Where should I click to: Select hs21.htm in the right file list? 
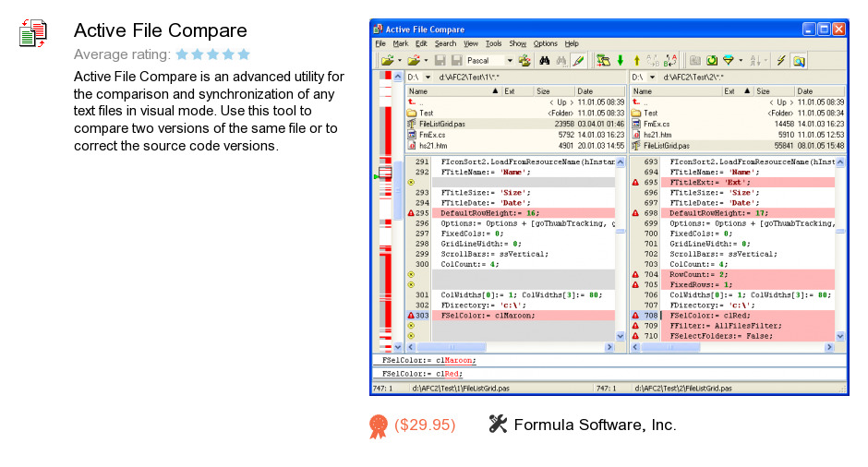(739, 135)
